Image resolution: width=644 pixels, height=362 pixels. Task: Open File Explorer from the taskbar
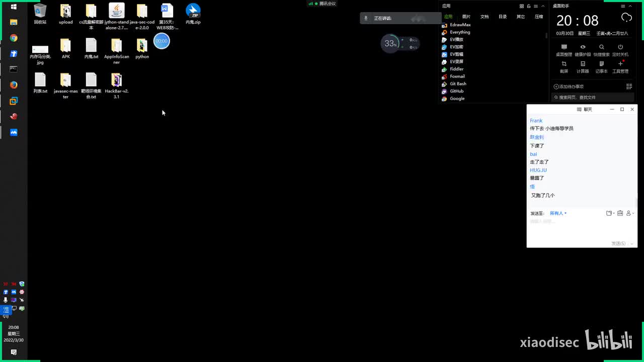[x=14, y=22]
